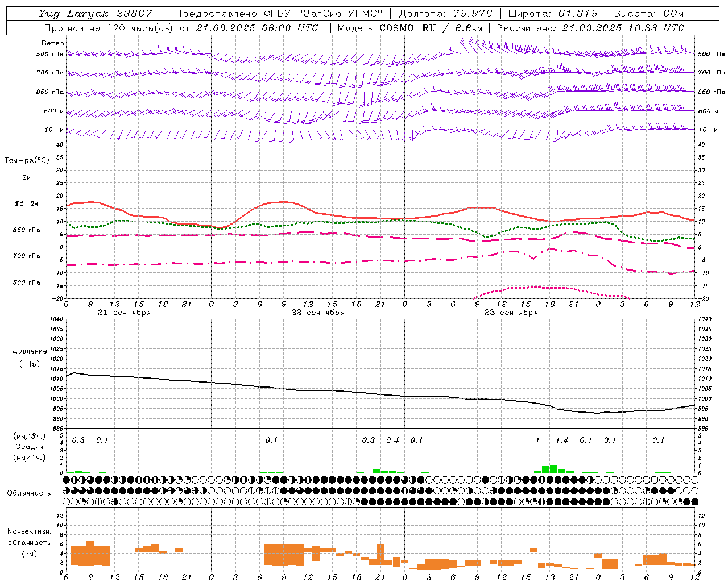
Task: Click the (мм/3ч.) precipitation unit label
Action: [x=30, y=436]
